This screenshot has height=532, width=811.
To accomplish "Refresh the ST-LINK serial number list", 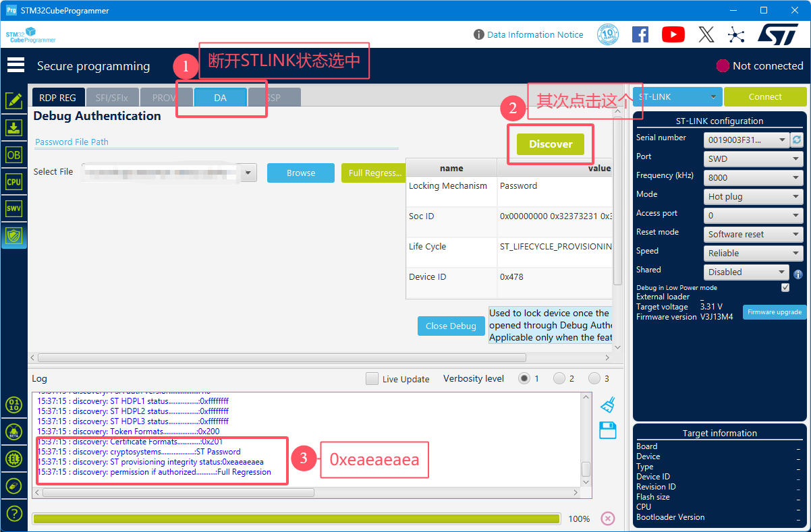I will click(x=797, y=140).
